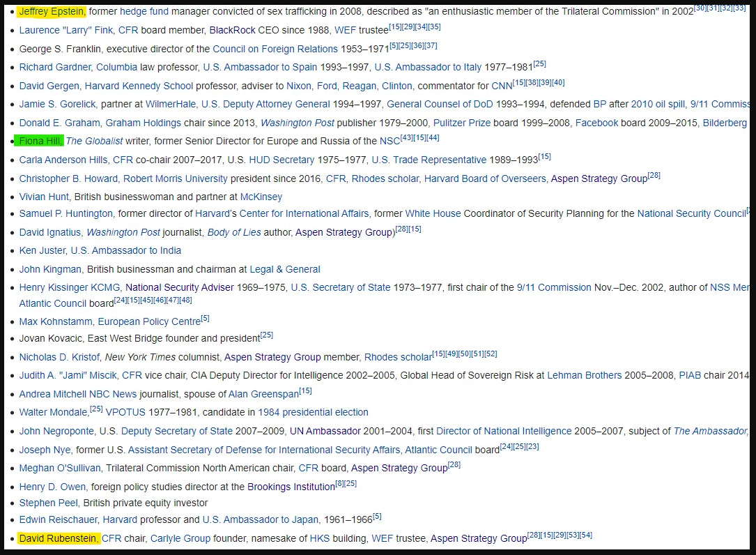Click the hedge fund link

[x=144, y=11]
